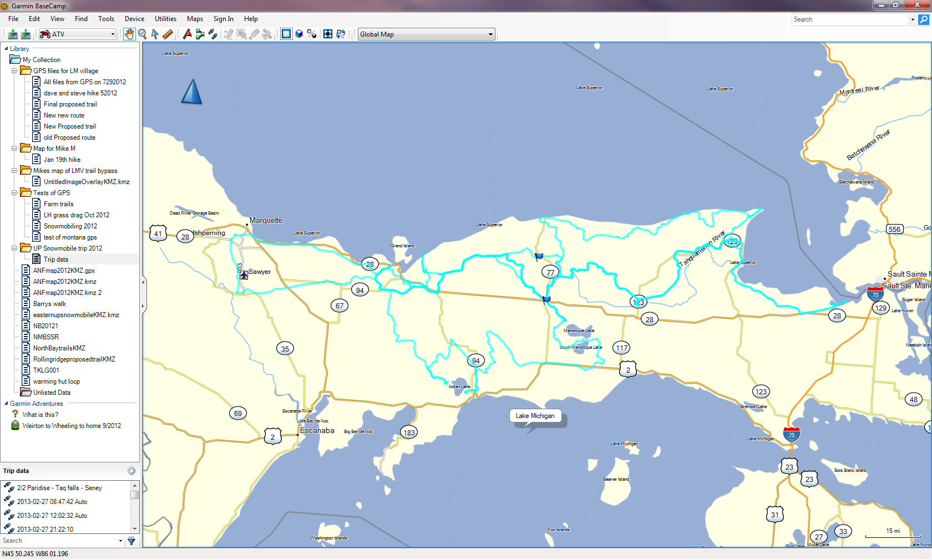Select the New Track footprints tool

pyautogui.click(x=213, y=34)
